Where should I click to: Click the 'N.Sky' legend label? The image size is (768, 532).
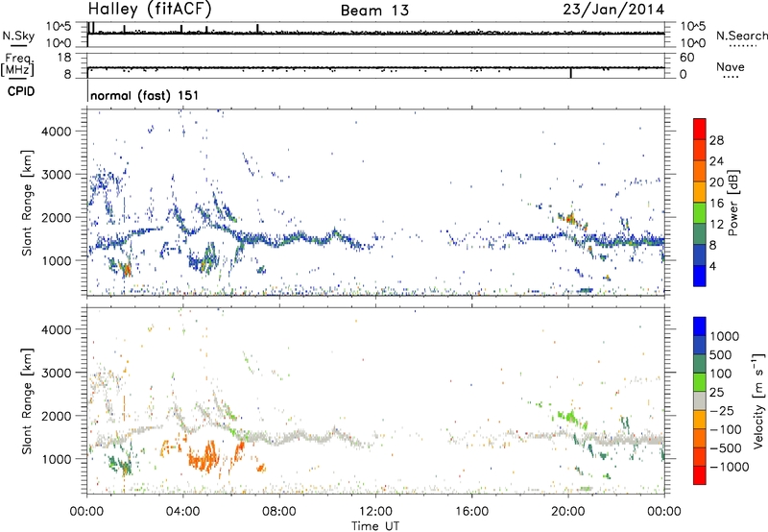[18, 36]
